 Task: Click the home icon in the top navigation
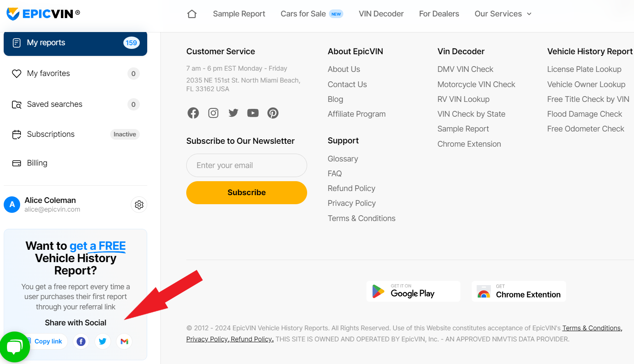[192, 14]
